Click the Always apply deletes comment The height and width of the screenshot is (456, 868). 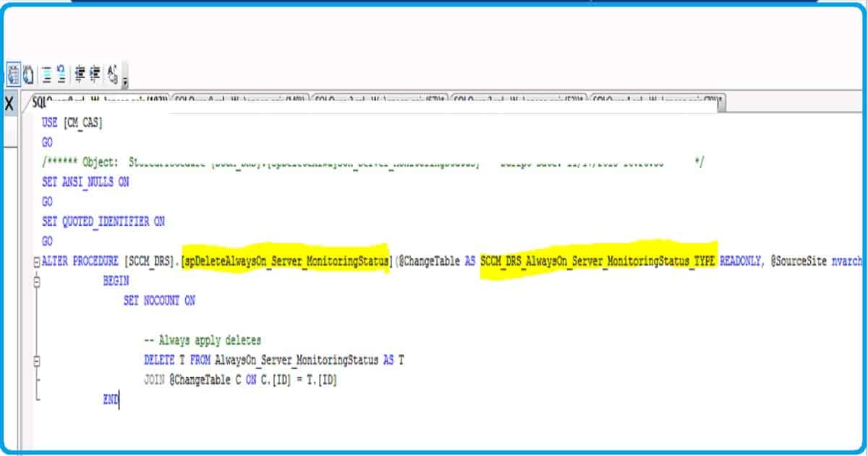click(203, 340)
